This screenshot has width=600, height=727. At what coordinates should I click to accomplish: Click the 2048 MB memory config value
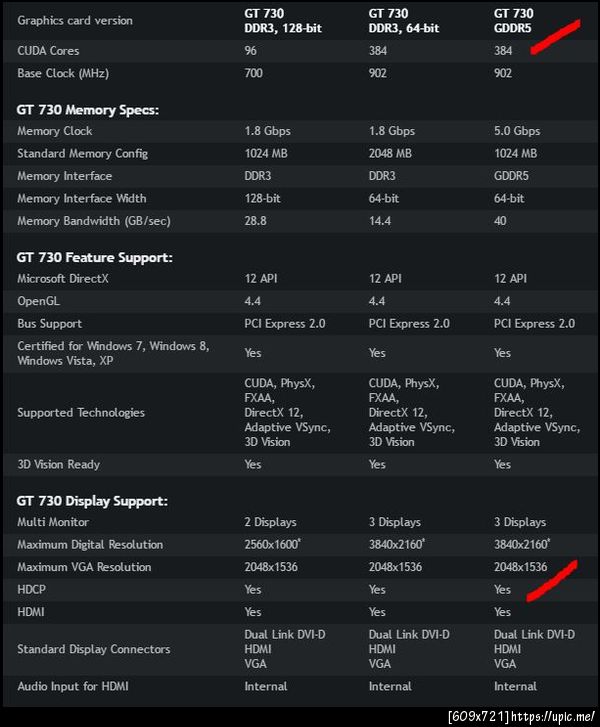coord(390,153)
